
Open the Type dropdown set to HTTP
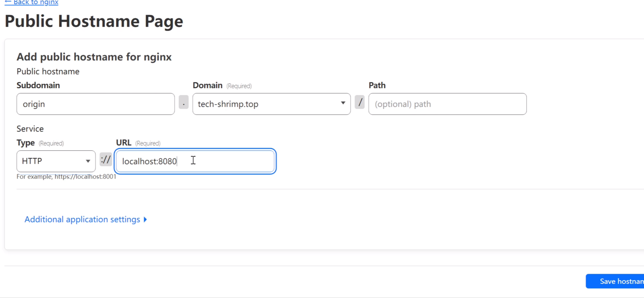click(x=56, y=161)
